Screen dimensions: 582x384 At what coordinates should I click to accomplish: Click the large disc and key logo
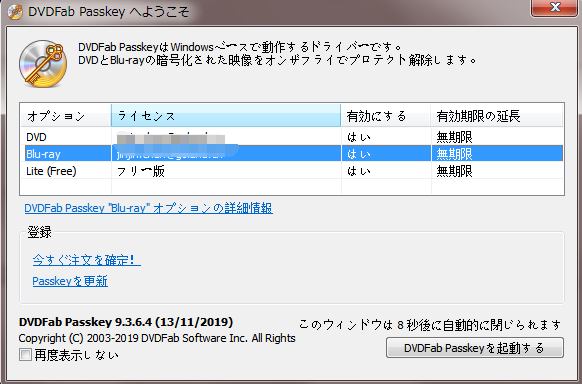coord(43,64)
